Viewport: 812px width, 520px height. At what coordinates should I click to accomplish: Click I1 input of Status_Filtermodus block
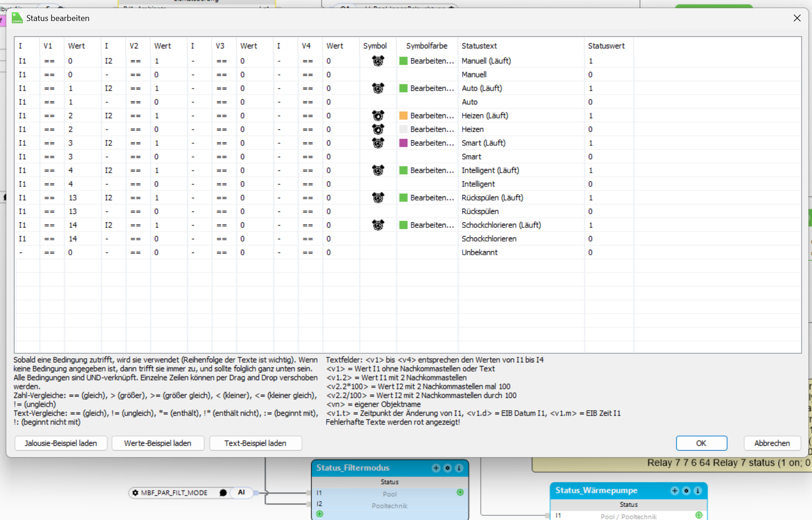coord(319,493)
